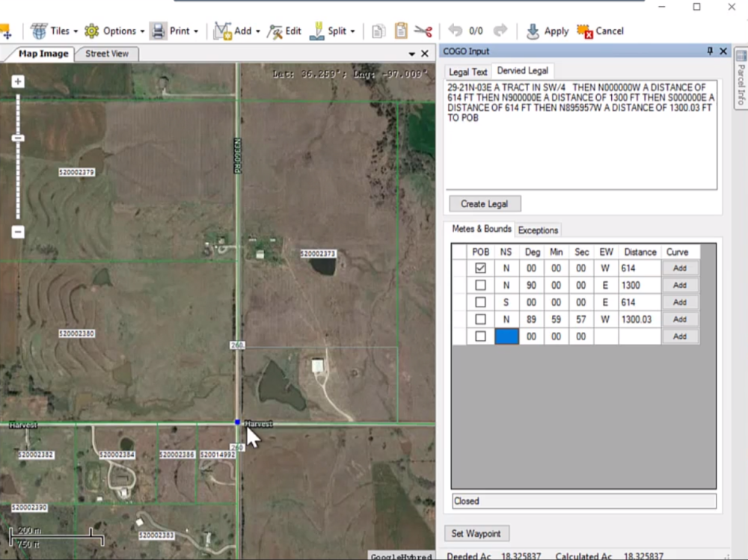748x560 pixels.
Task: Uncheck the POB checkbox on the first row
Action: coord(481,268)
